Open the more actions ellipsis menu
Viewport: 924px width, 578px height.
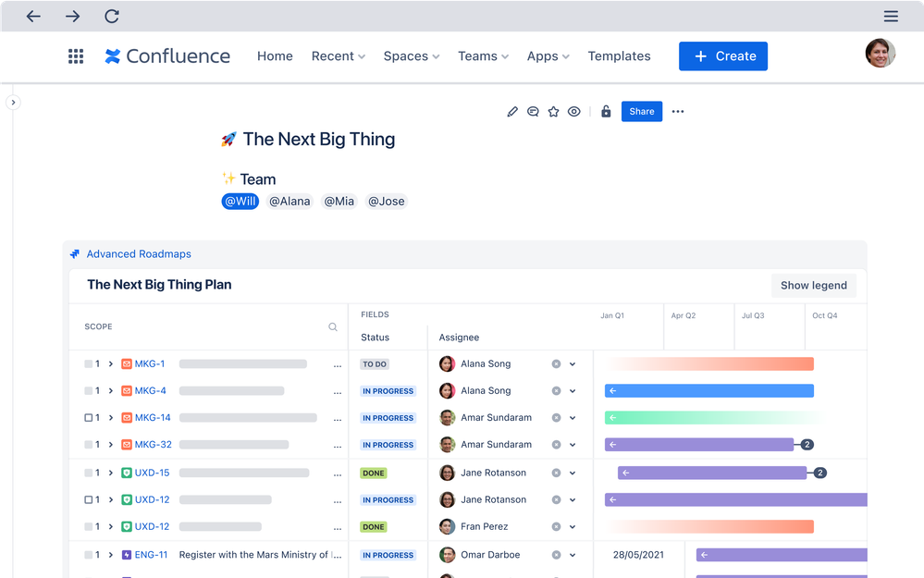678,111
